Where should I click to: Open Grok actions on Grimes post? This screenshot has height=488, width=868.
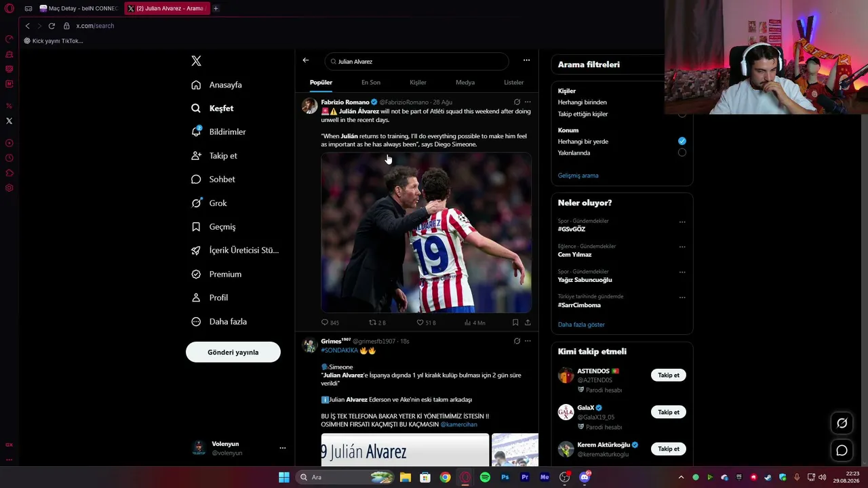517,341
